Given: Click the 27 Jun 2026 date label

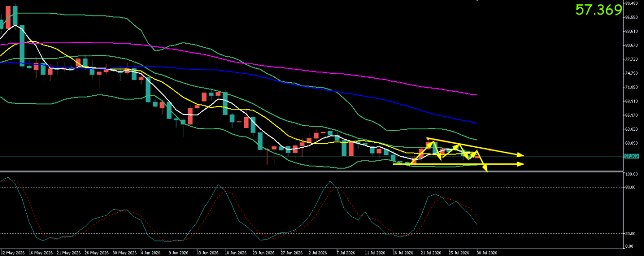Looking at the screenshot, I should pos(292,253).
